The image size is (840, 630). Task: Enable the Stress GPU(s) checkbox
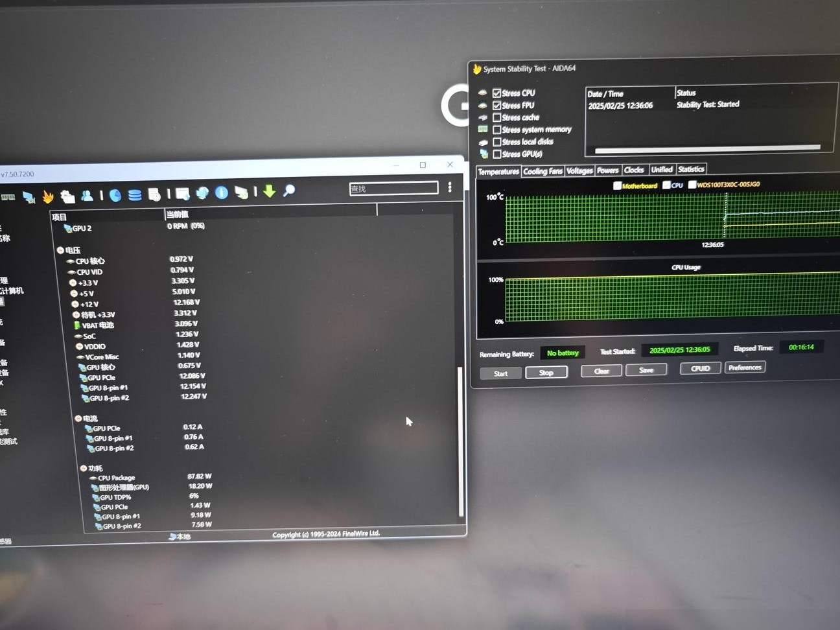[497, 154]
